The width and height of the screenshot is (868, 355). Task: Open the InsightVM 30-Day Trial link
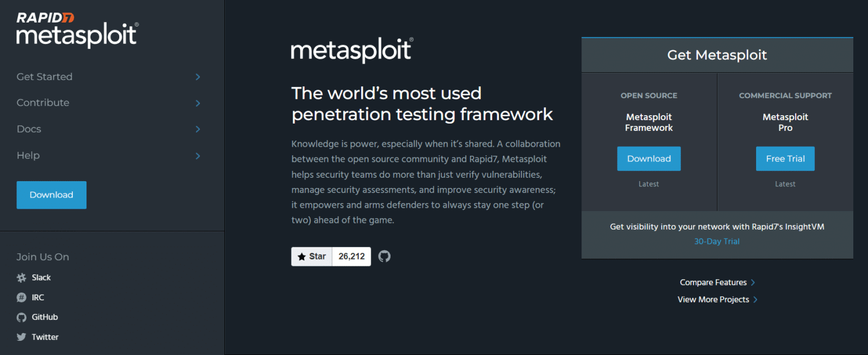coord(717,241)
